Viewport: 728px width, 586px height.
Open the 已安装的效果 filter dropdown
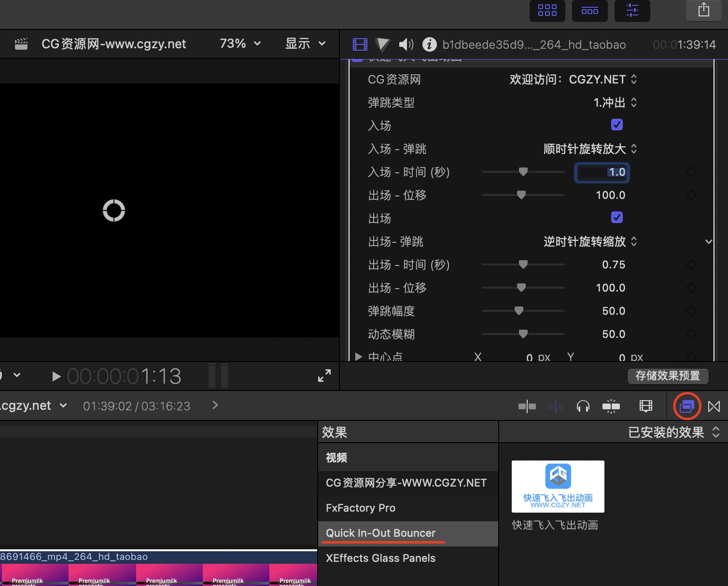(673, 432)
